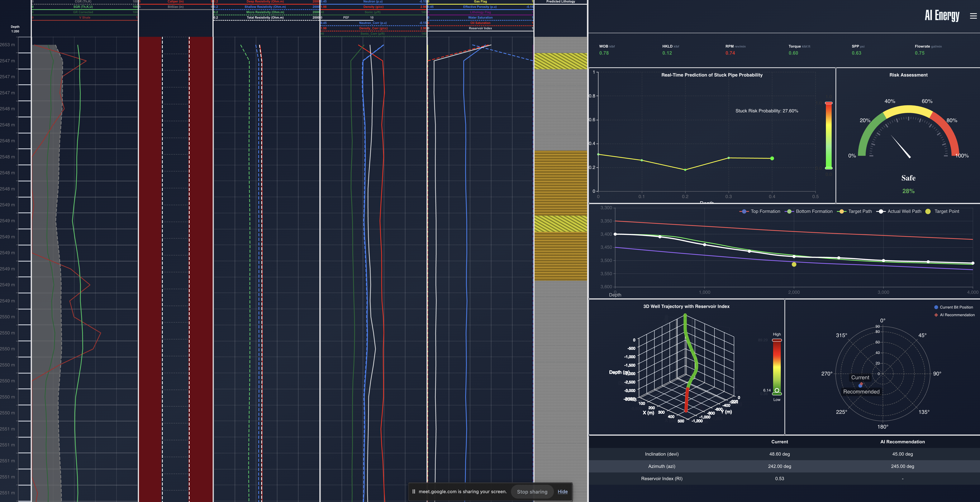
Task: Select the PEF curve header
Action: (346, 17)
